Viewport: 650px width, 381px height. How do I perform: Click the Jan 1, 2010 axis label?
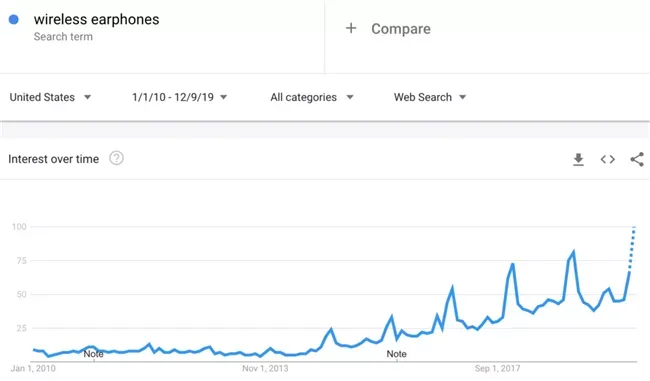33,368
